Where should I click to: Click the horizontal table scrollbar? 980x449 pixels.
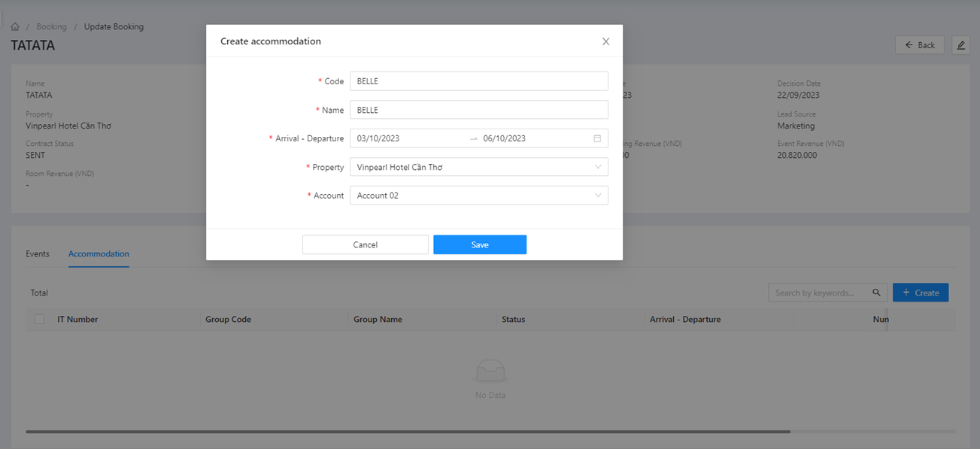[x=408, y=432]
